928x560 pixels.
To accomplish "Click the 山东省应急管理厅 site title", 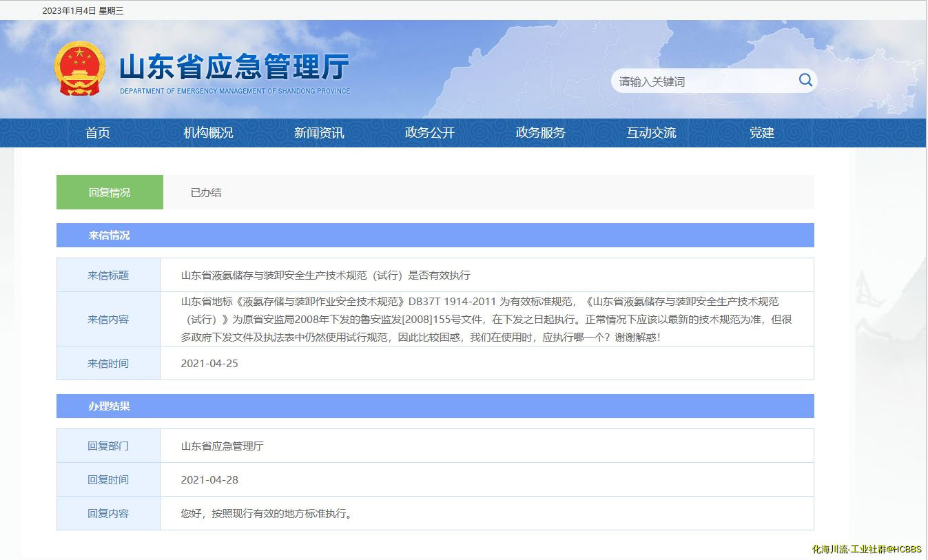I will [234, 68].
